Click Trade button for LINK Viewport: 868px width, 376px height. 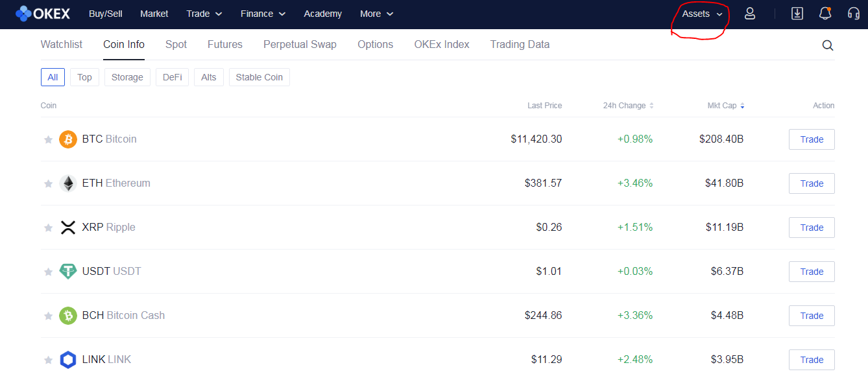click(812, 360)
